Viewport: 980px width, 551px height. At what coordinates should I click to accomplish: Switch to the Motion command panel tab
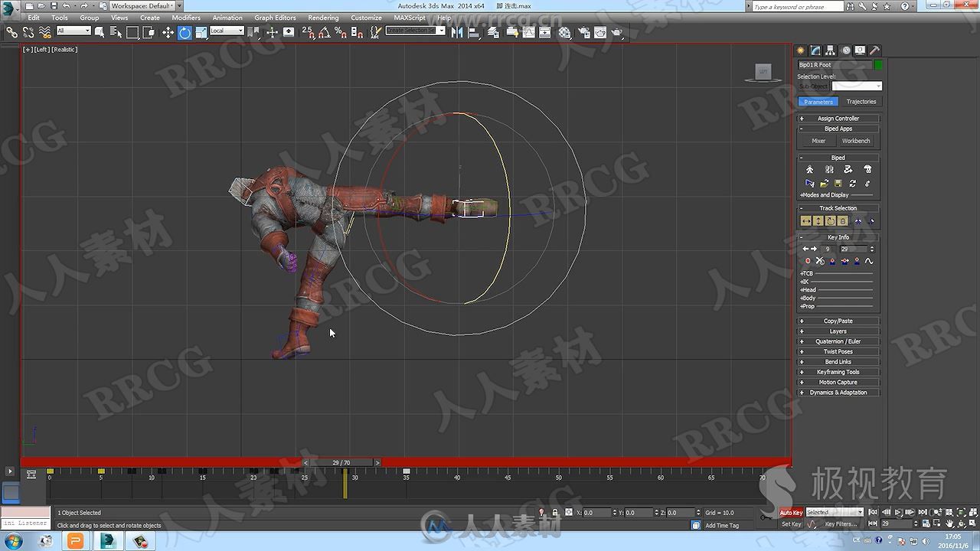click(845, 51)
